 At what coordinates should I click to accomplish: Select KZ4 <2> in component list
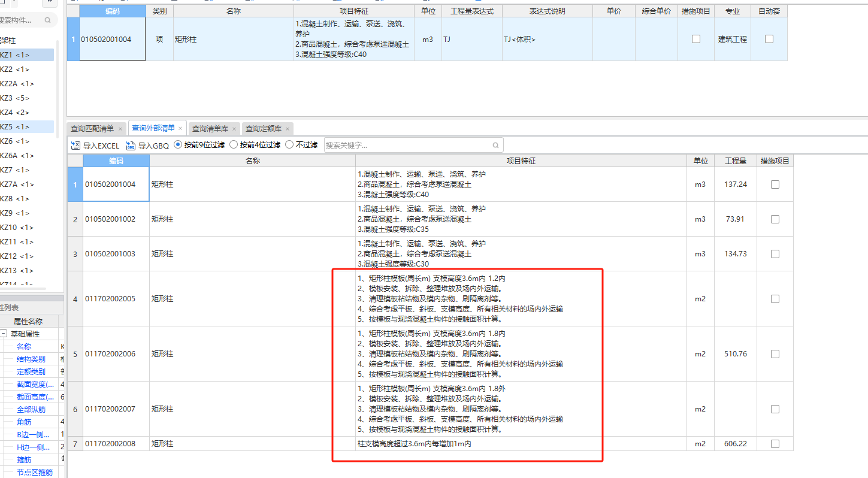coord(26,112)
